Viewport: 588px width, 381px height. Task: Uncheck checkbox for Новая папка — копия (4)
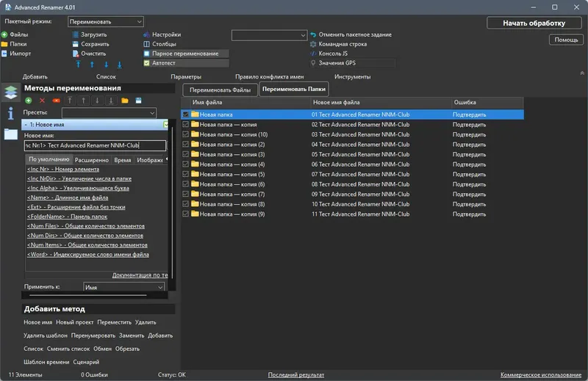point(186,164)
